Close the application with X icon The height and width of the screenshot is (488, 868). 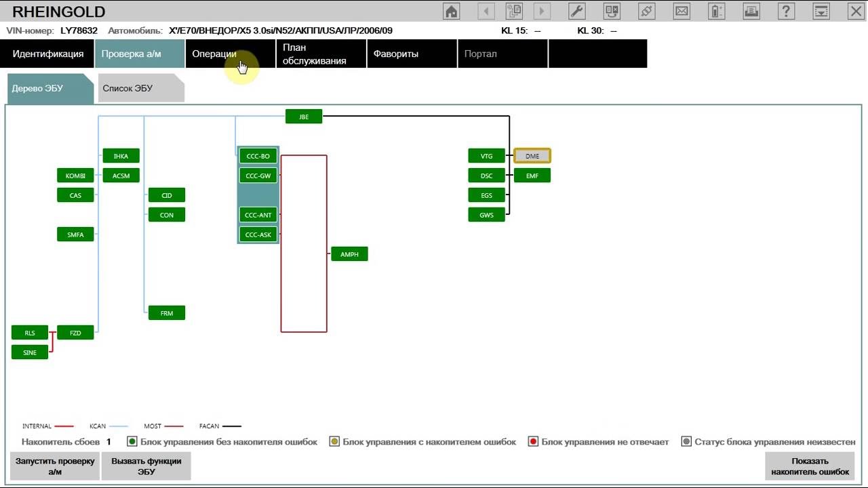pyautogui.click(x=856, y=11)
